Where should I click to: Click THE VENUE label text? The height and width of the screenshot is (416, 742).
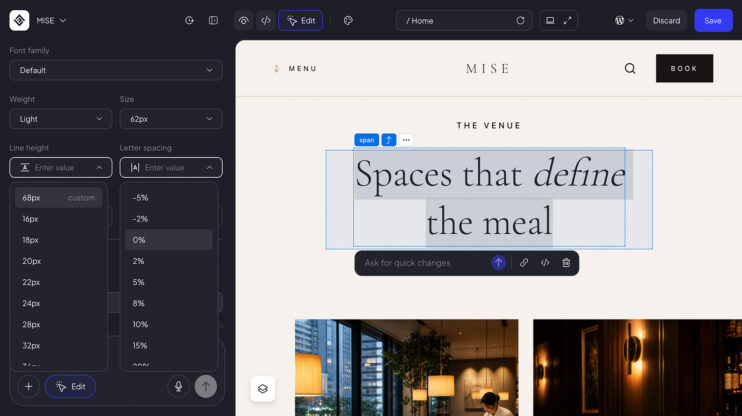489,125
